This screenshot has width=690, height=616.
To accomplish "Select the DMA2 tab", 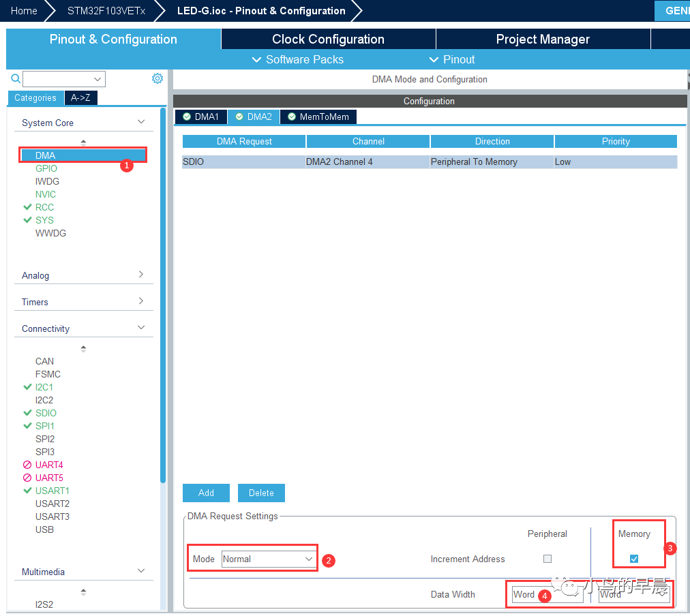I will (x=254, y=117).
